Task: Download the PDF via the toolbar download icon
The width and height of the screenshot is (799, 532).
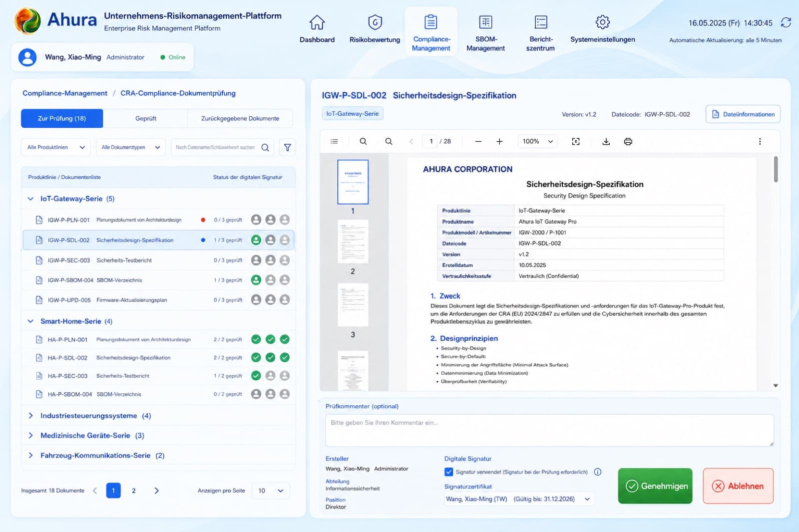Action: point(606,141)
